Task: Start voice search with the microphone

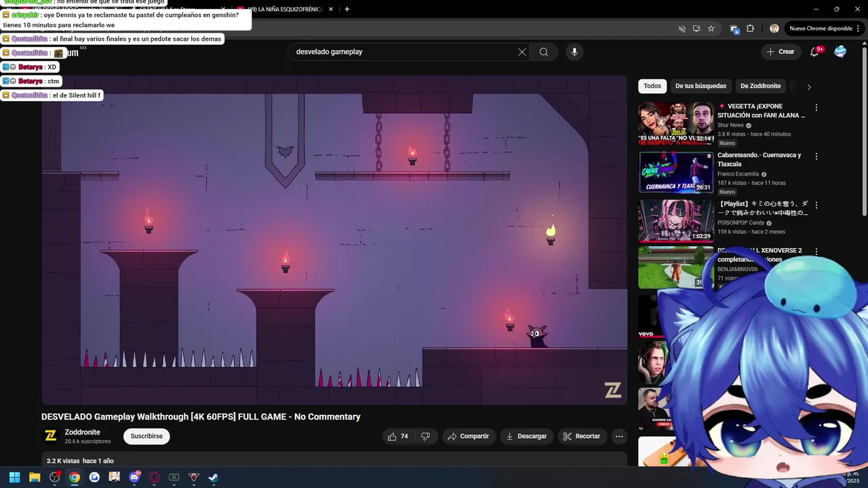Action: 574,52
